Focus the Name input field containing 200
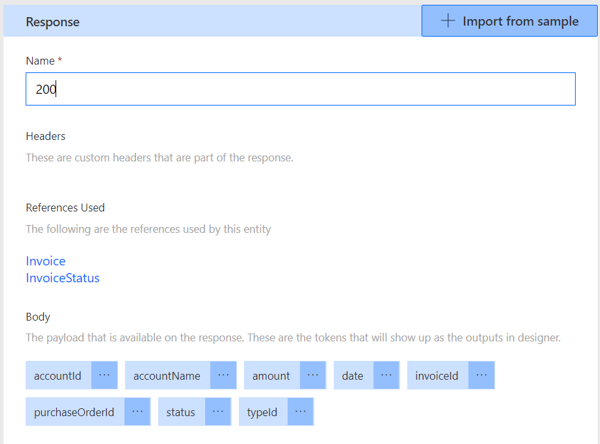The height and width of the screenshot is (444, 600). point(300,89)
